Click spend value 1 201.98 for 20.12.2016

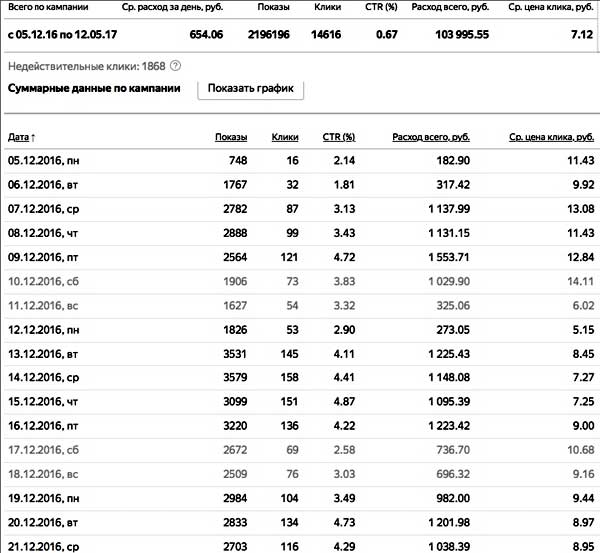click(449, 522)
